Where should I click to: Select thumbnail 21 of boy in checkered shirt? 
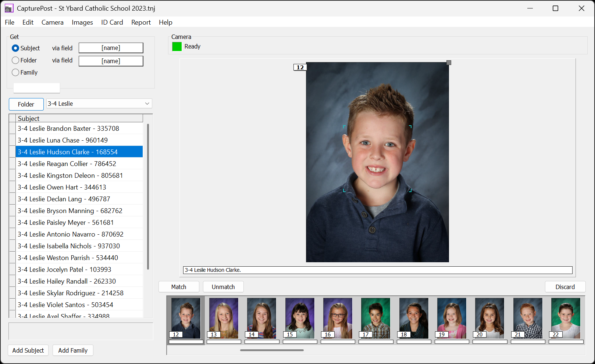[527, 318]
